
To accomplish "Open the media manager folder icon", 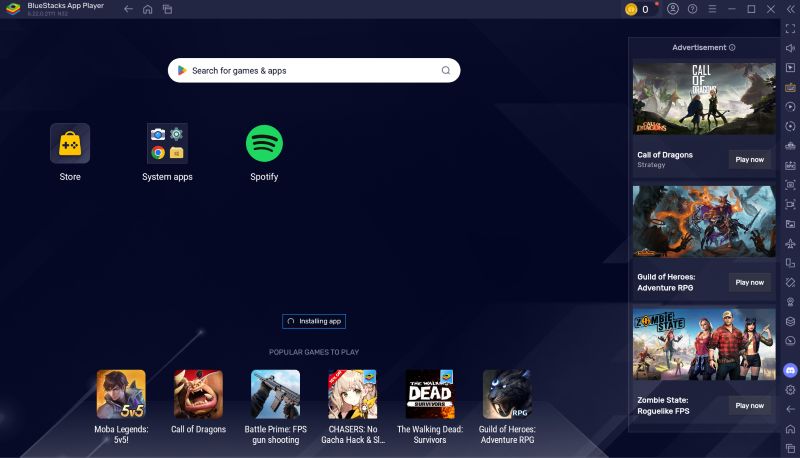I will click(x=790, y=224).
